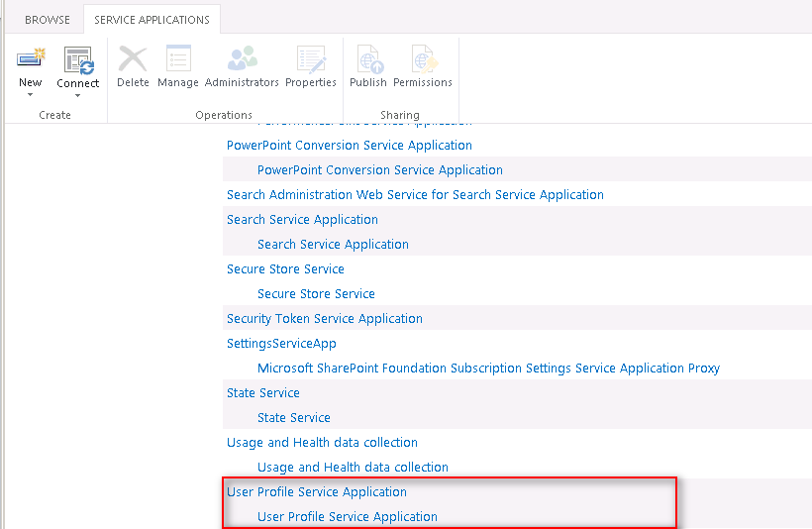
Task: Open the top-level Usage and Health data collection link
Action: point(322,443)
